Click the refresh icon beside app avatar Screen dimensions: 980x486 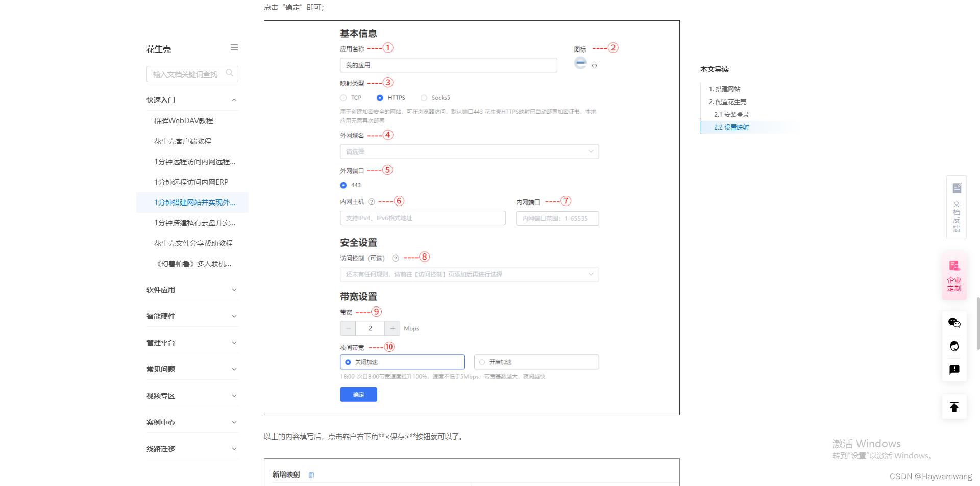coord(594,65)
